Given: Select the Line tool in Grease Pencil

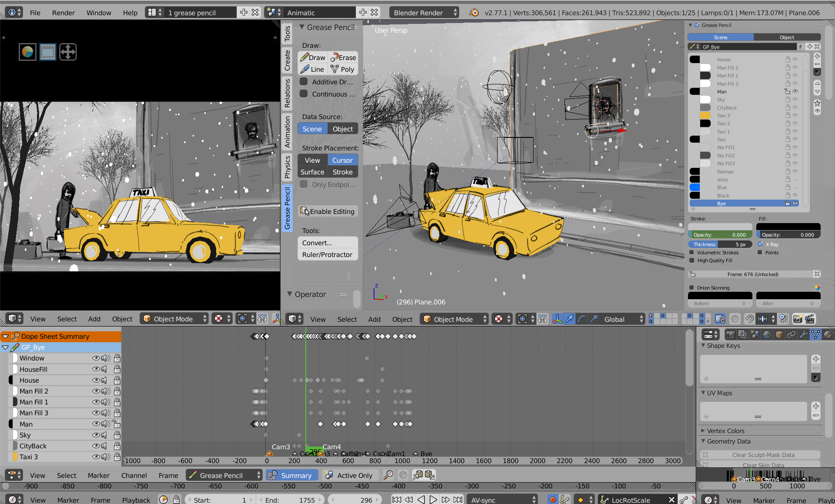Looking at the screenshot, I should point(313,69).
